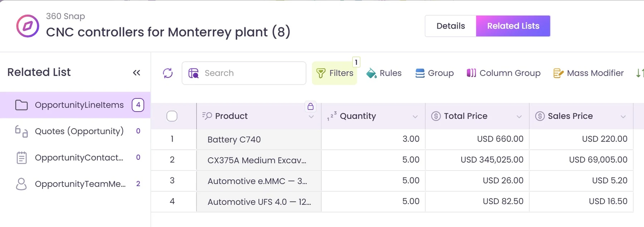Click the Column Group columns icon
Image resolution: width=644 pixels, height=227 pixels.
[471, 73]
